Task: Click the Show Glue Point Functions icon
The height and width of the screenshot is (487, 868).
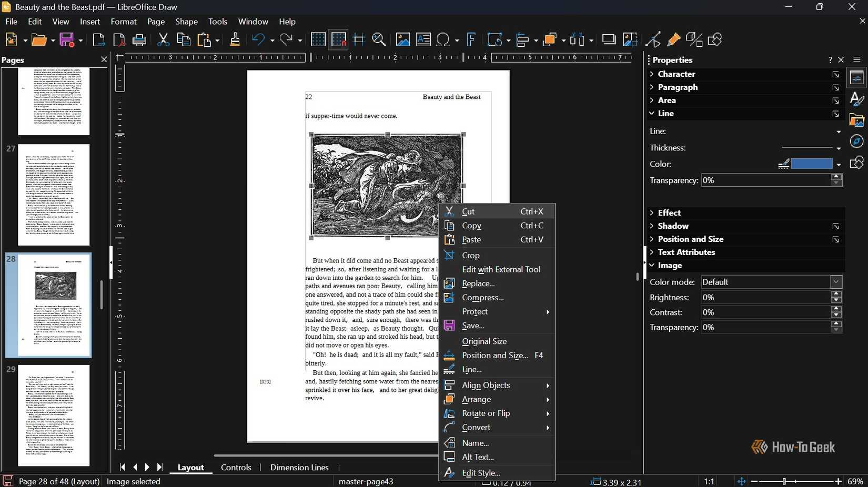Action: (x=673, y=40)
